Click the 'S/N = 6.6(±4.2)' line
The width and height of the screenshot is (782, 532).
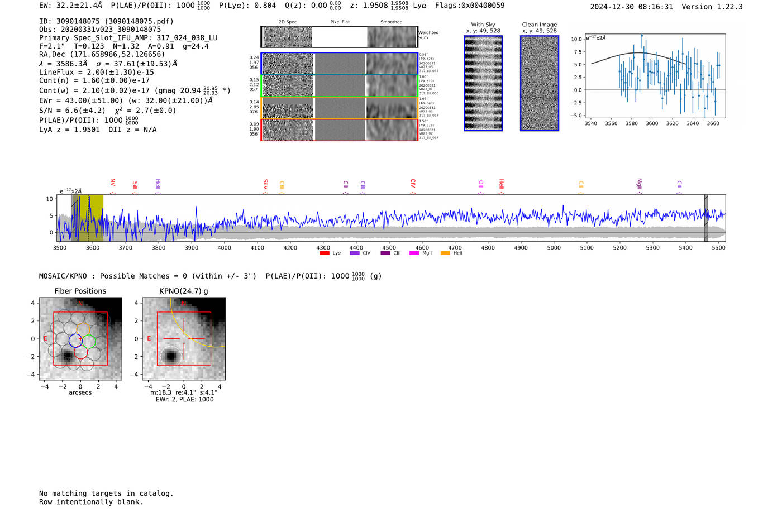coord(107,110)
